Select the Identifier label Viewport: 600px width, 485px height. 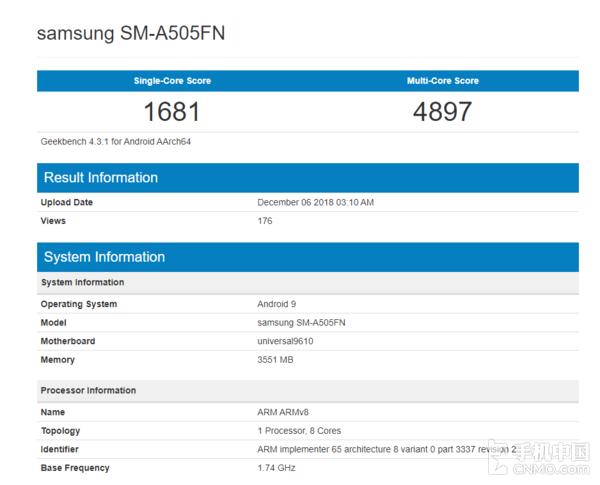coord(60,449)
